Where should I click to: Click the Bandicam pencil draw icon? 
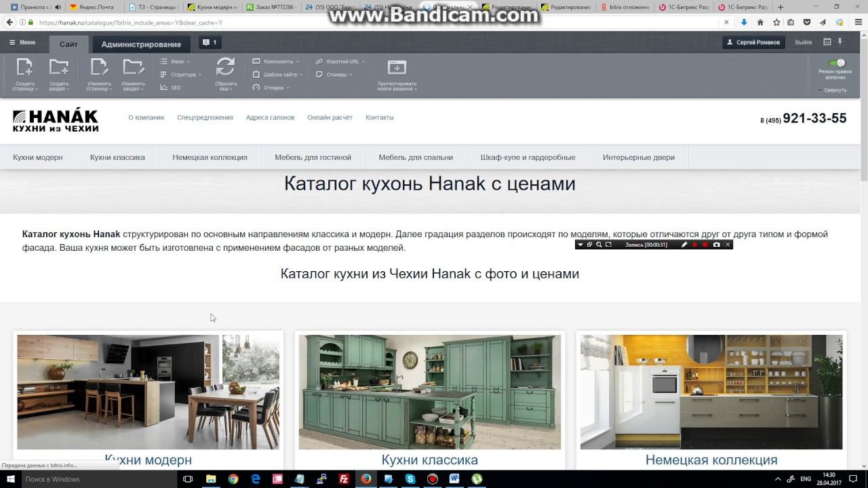coord(684,245)
